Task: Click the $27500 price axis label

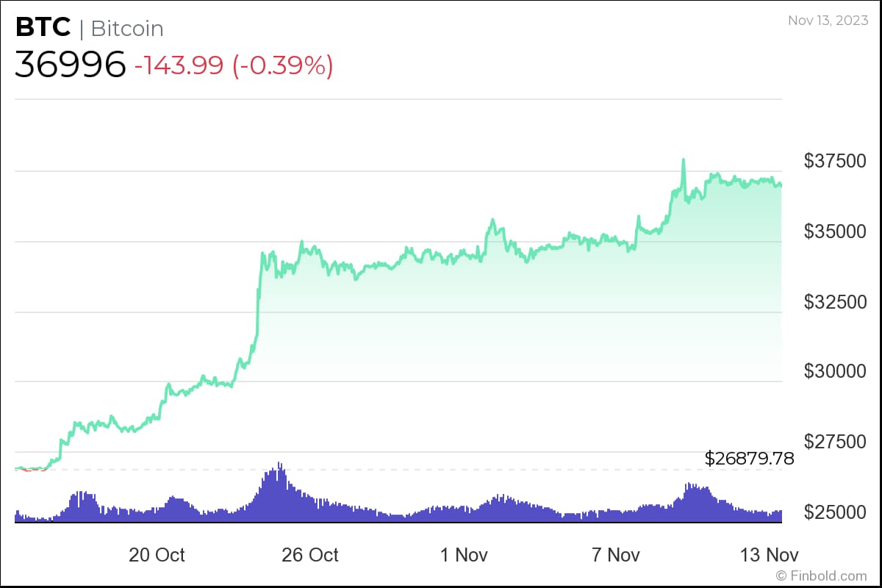Action: pyautogui.click(x=834, y=442)
